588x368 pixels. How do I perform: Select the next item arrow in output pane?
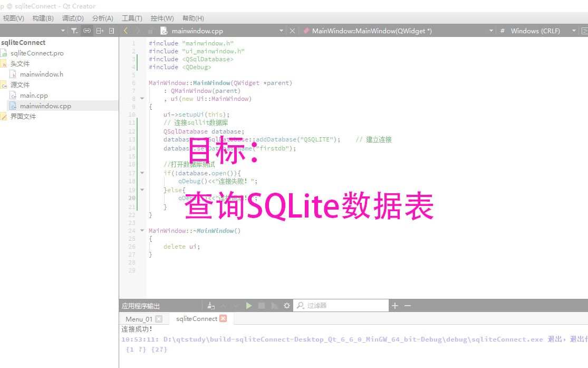point(235,305)
